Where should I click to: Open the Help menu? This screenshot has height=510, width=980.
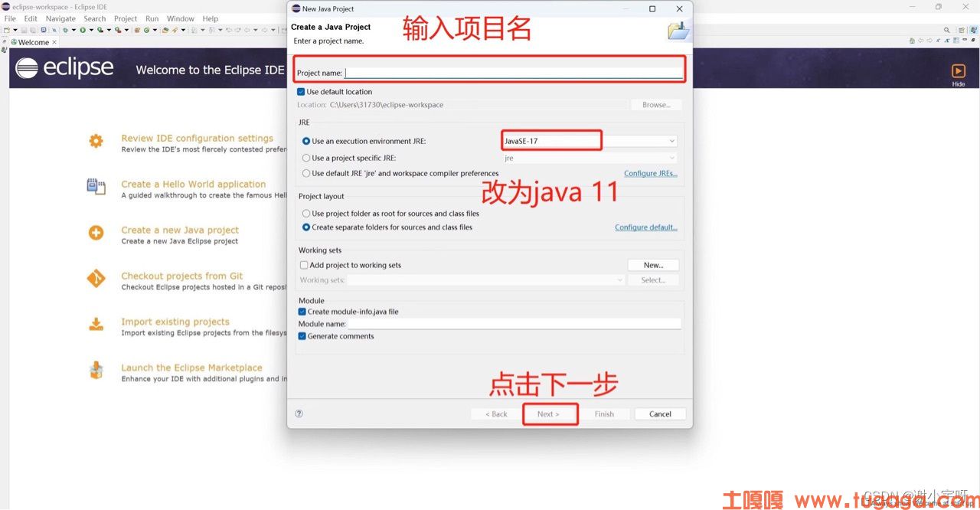(x=211, y=18)
